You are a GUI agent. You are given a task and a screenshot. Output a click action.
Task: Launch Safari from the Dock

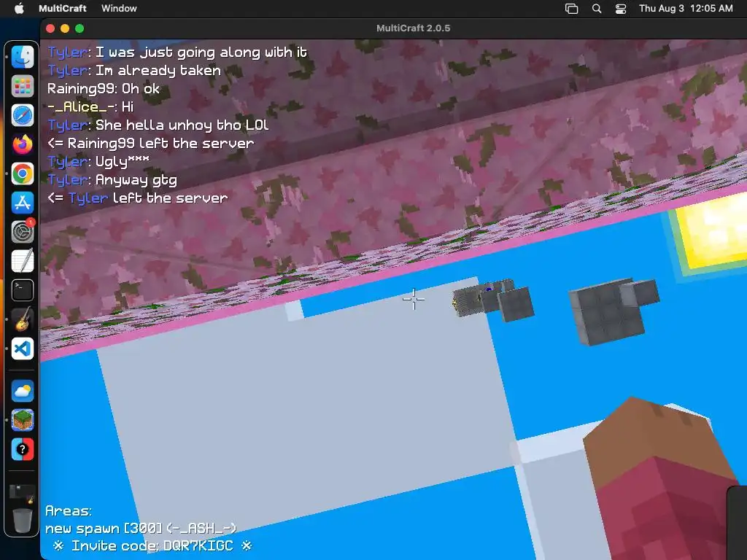(x=23, y=115)
